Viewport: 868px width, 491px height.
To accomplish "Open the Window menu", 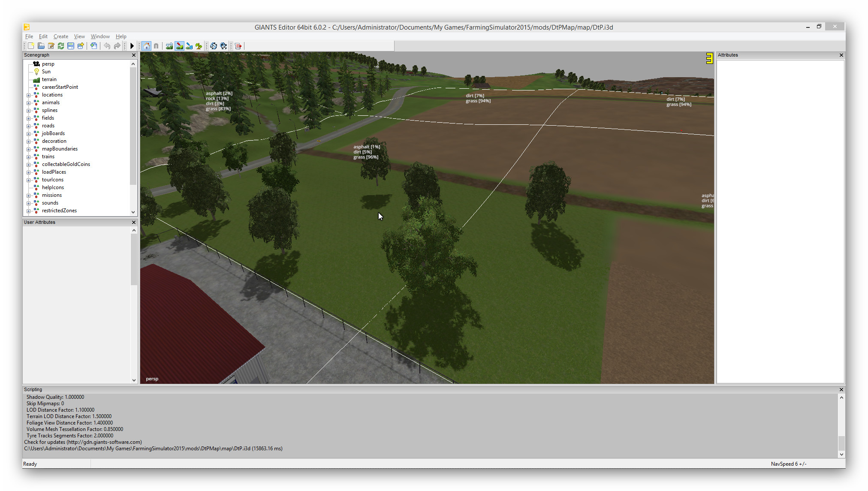I will (100, 36).
